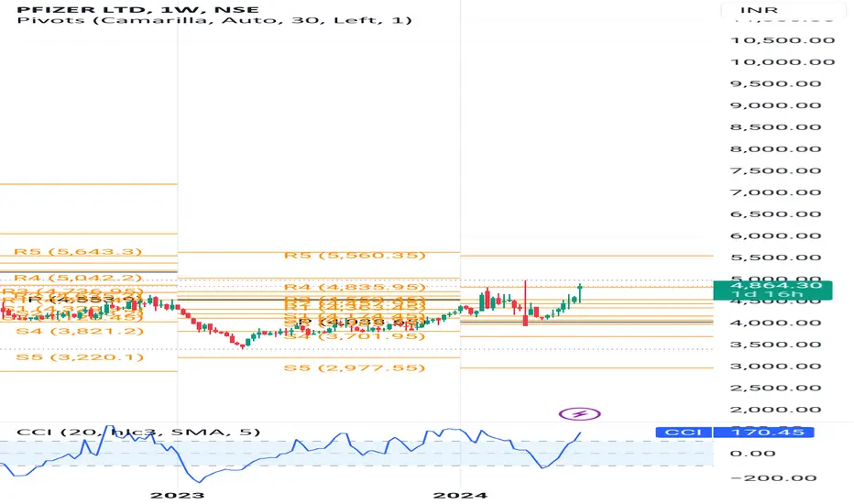
Task: Click the tall red wick candle in 2024
Action: (x=525, y=303)
